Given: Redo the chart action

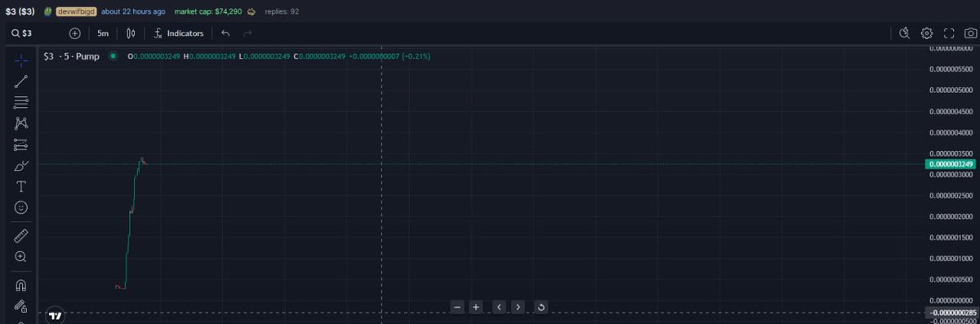Looking at the screenshot, I should 247,33.
